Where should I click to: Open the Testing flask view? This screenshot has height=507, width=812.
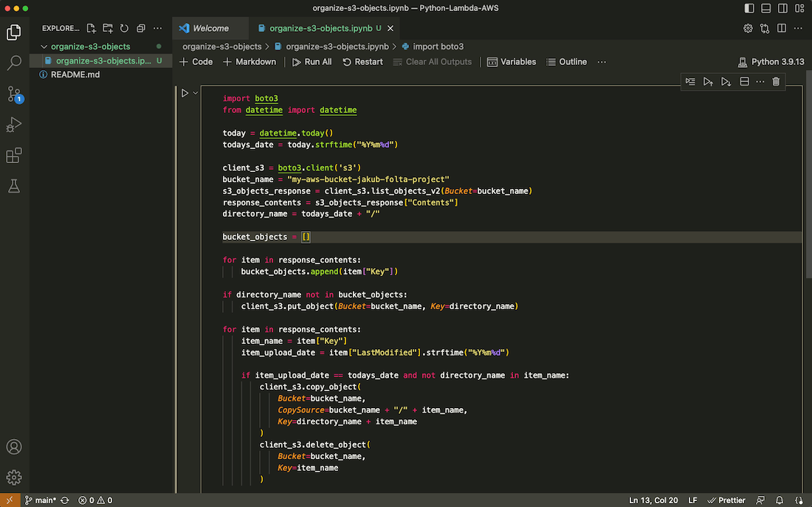pos(14,187)
